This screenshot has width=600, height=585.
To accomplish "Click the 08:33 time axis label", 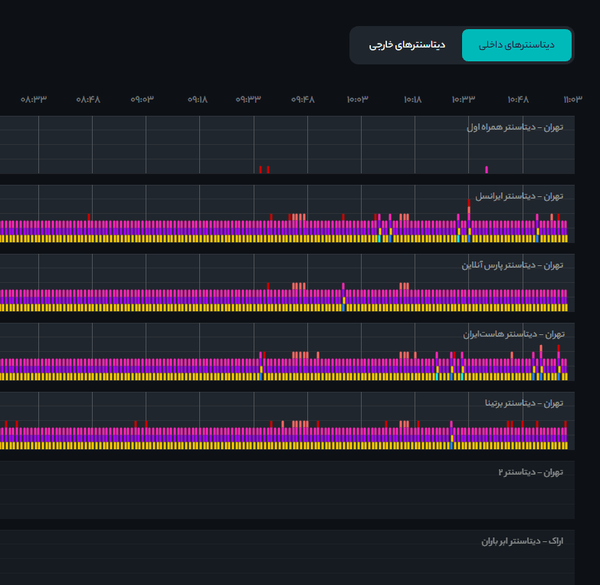I will click(34, 99).
